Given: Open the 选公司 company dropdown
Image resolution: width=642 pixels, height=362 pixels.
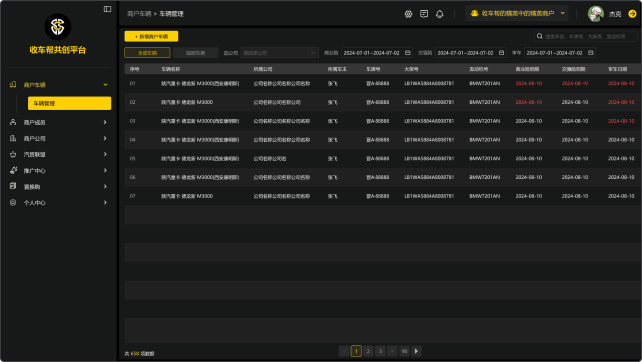Looking at the screenshot, I should click(280, 52).
